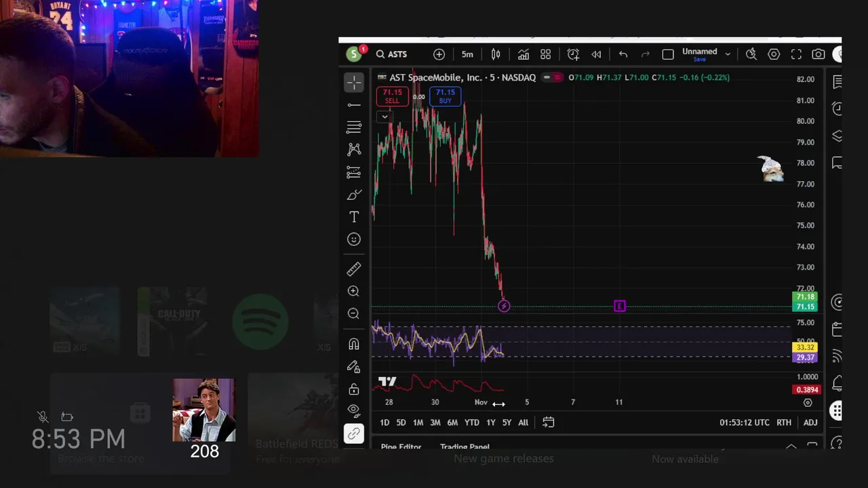Image resolution: width=868 pixels, height=488 pixels.
Task: Select the 1Y date range
Action: pos(490,422)
